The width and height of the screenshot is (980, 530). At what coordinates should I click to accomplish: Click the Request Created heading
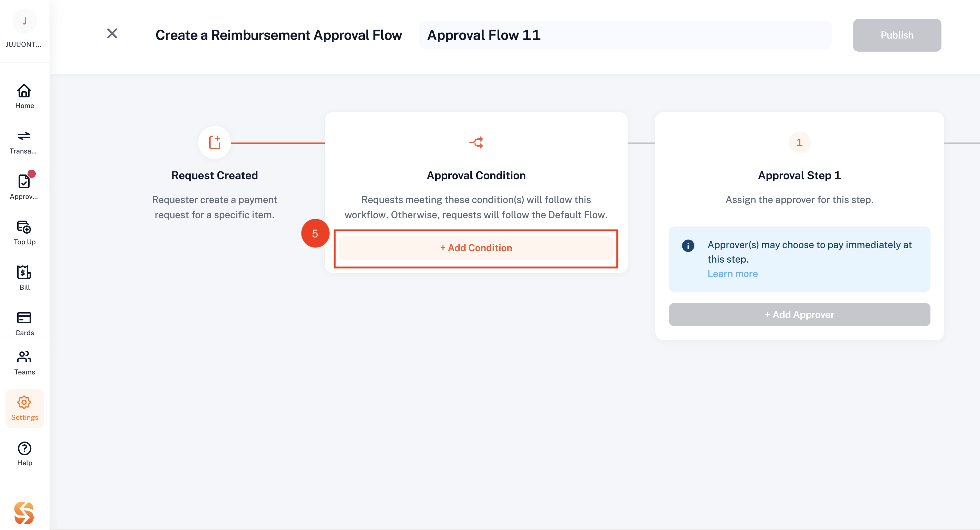215,176
